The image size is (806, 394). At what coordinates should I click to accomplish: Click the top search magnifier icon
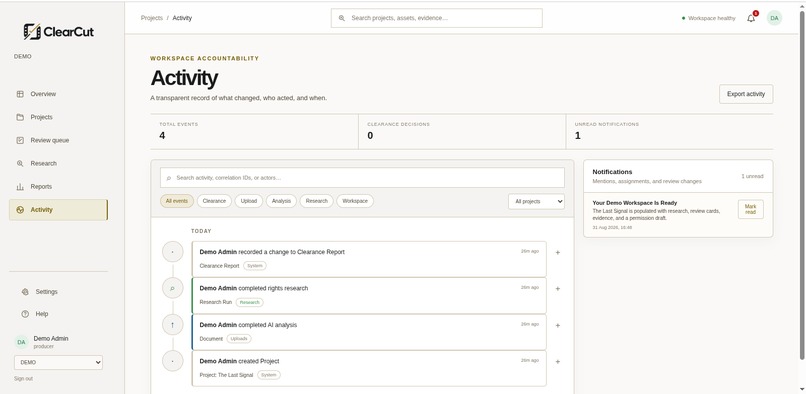pos(342,18)
